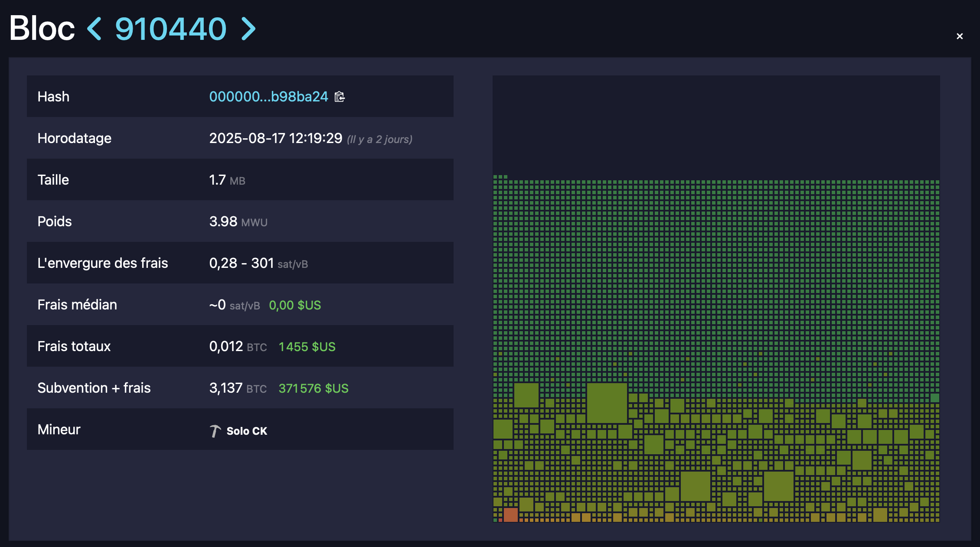Go to next block with right chevron

248,29
